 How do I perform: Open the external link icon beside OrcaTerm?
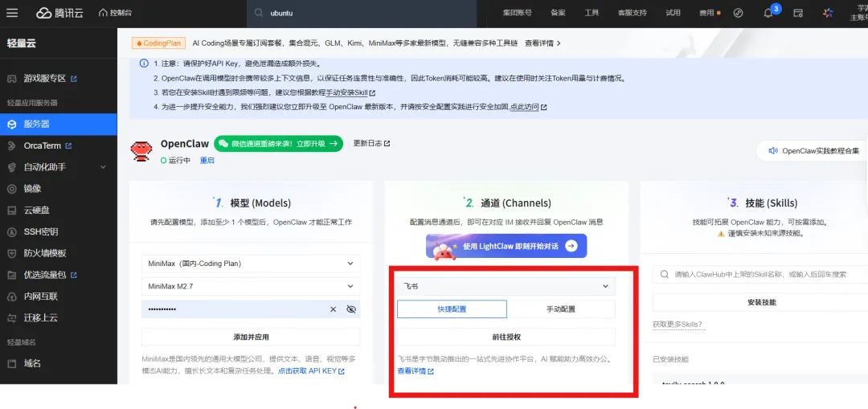click(68, 145)
